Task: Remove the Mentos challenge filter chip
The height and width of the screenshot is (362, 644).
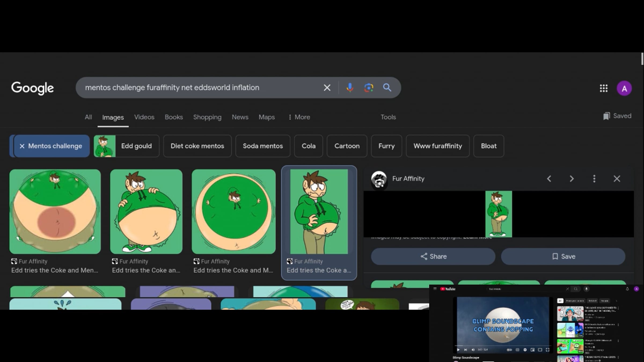Action: click(22, 146)
